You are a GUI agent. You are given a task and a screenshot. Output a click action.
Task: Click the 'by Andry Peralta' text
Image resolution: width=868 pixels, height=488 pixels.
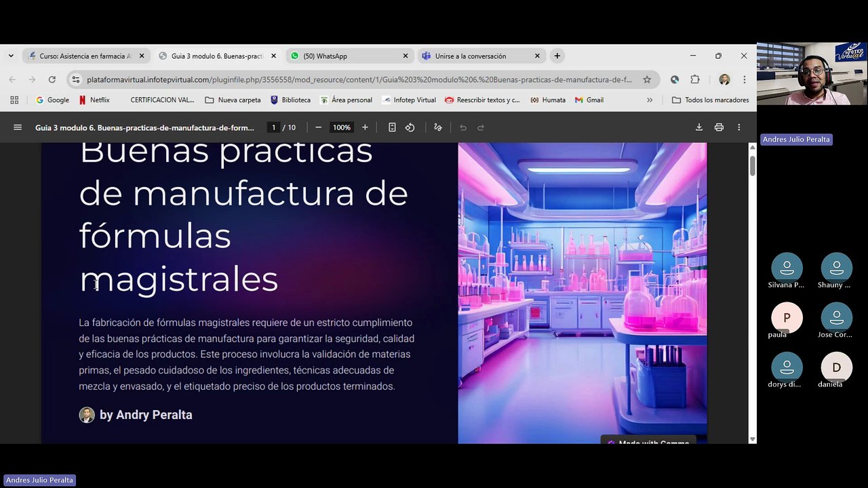click(146, 415)
